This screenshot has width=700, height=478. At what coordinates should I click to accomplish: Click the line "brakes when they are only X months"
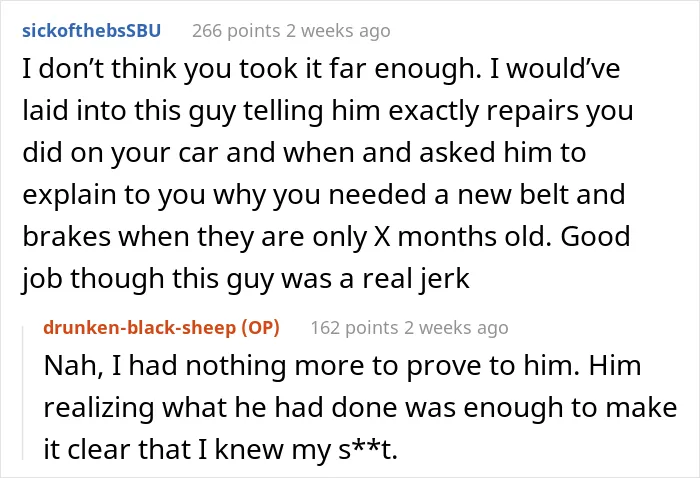[326, 237]
